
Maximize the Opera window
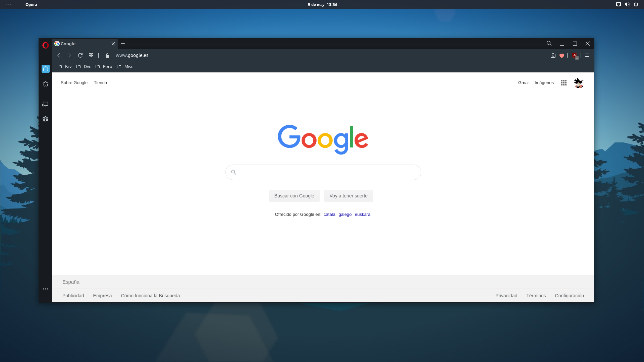coord(575,44)
